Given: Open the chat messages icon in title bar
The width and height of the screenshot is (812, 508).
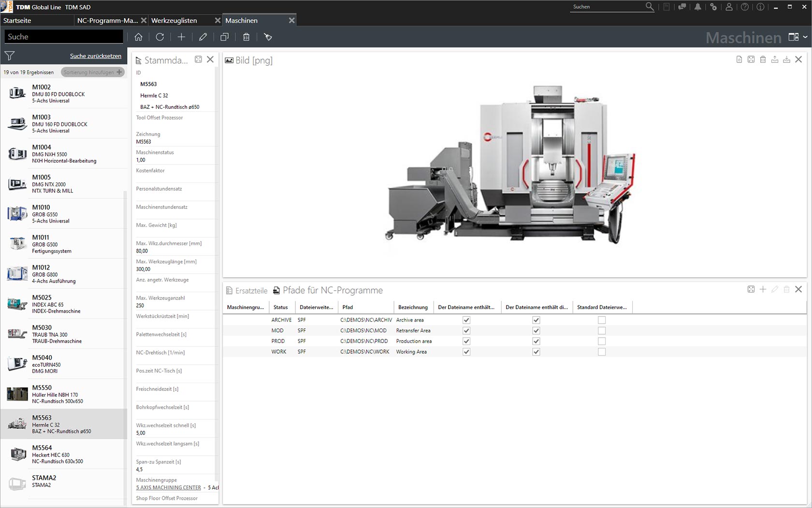Looking at the screenshot, I should click(682, 7).
